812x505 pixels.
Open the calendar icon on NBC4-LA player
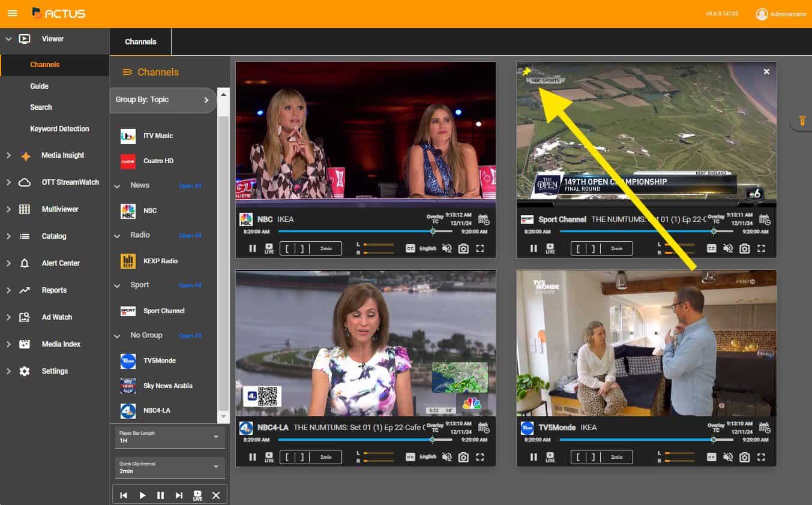(x=484, y=428)
